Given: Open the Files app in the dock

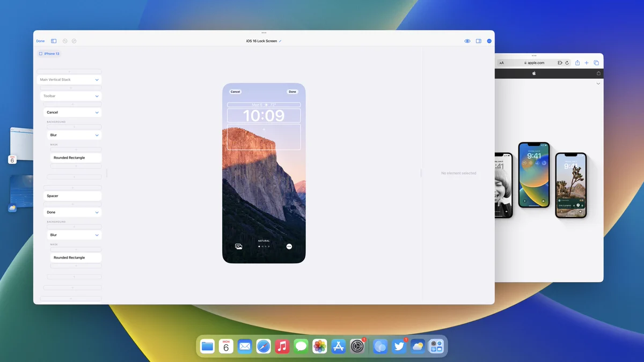Looking at the screenshot, I should (x=208, y=346).
